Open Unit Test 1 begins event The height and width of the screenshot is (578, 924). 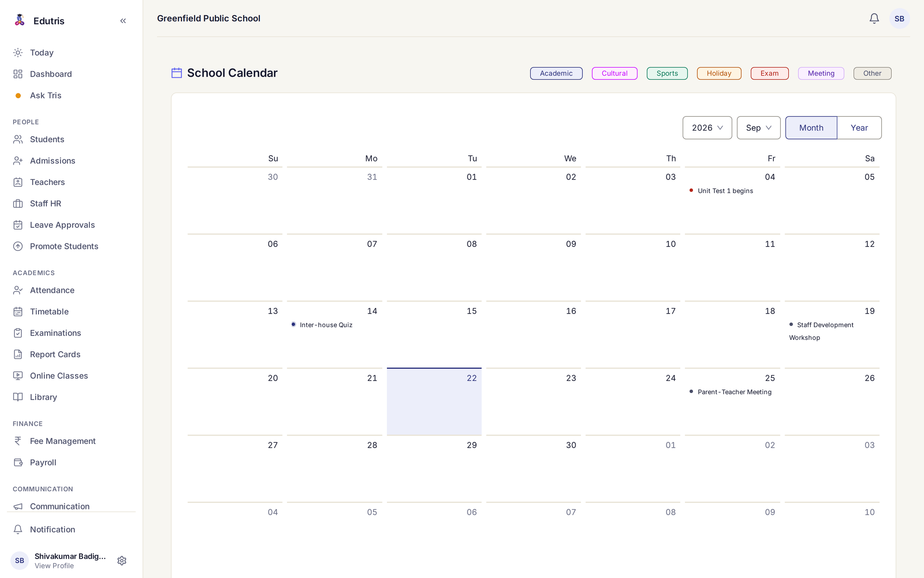tap(721, 191)
